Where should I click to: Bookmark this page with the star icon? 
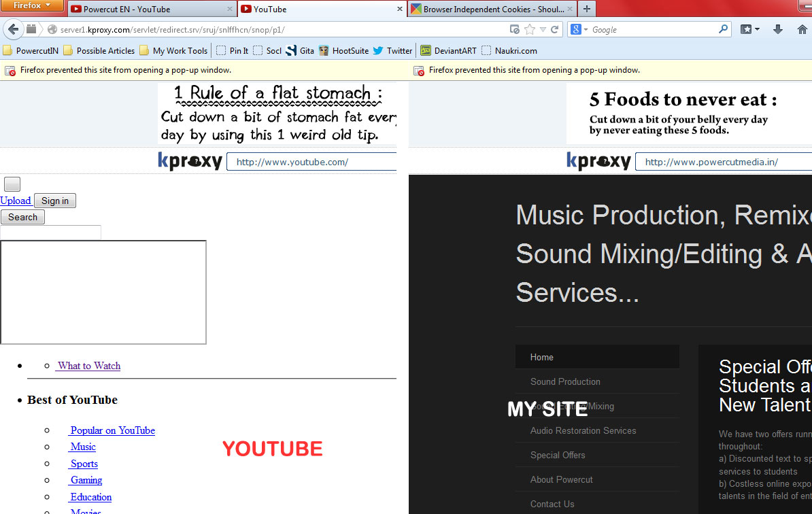point(529,29)
